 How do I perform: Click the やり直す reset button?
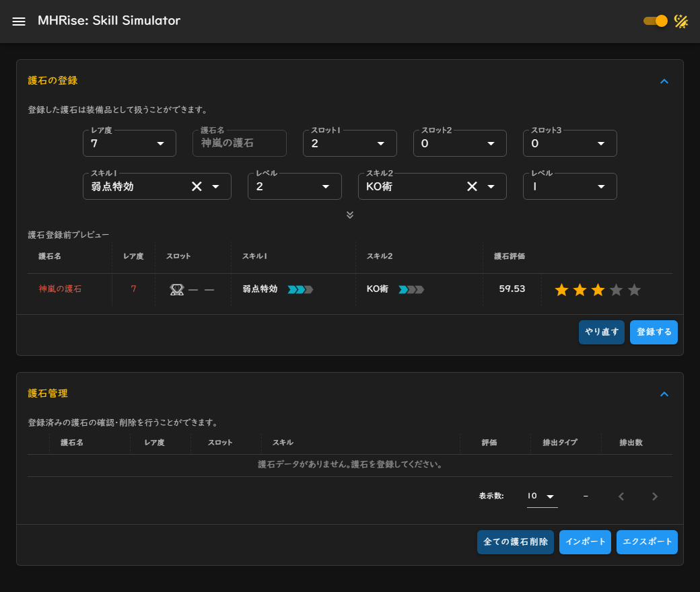[x=601, y=332]
